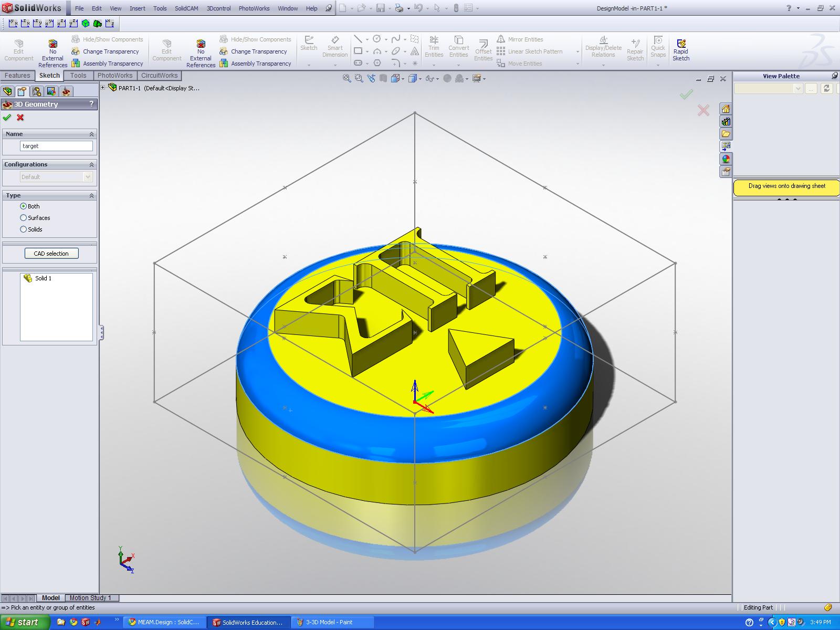Open the Display Style dropdown arrow
Screen dimensions: 840x630
click(420, 79)
